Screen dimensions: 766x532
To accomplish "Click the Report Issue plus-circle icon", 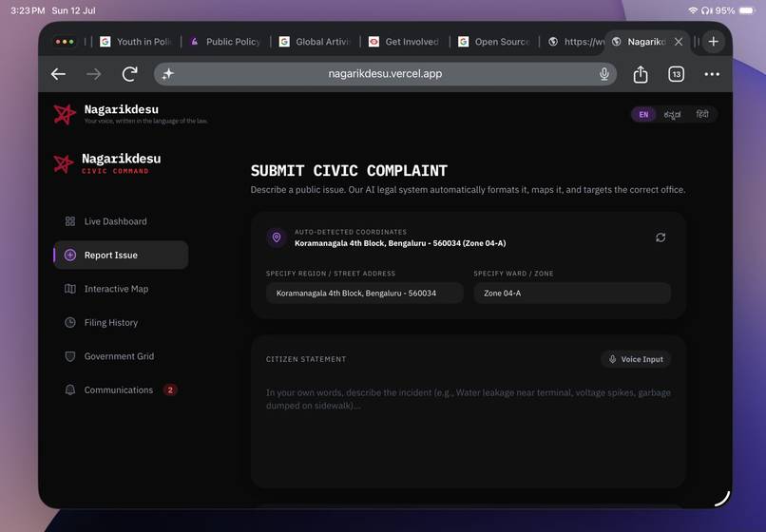I will pyautogui.click(x=70, y=255).
